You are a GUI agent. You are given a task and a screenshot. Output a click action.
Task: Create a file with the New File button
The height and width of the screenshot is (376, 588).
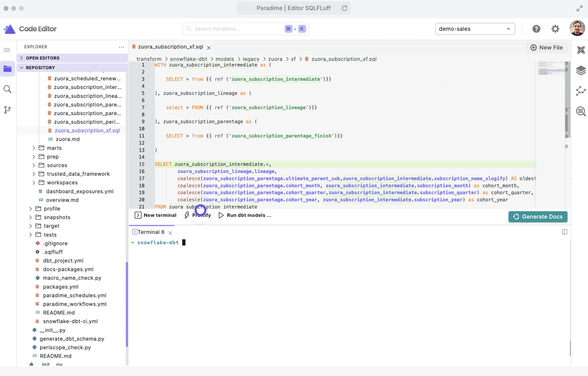546,47
